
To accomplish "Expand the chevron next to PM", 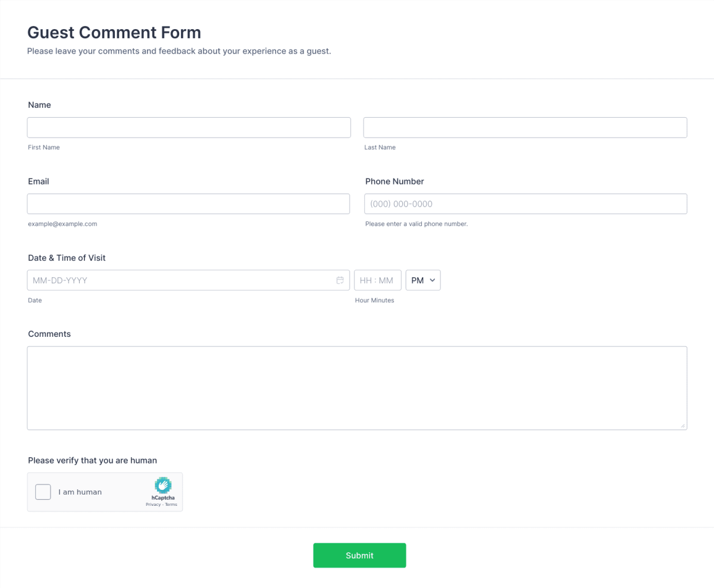I will [x=433, y=280].
